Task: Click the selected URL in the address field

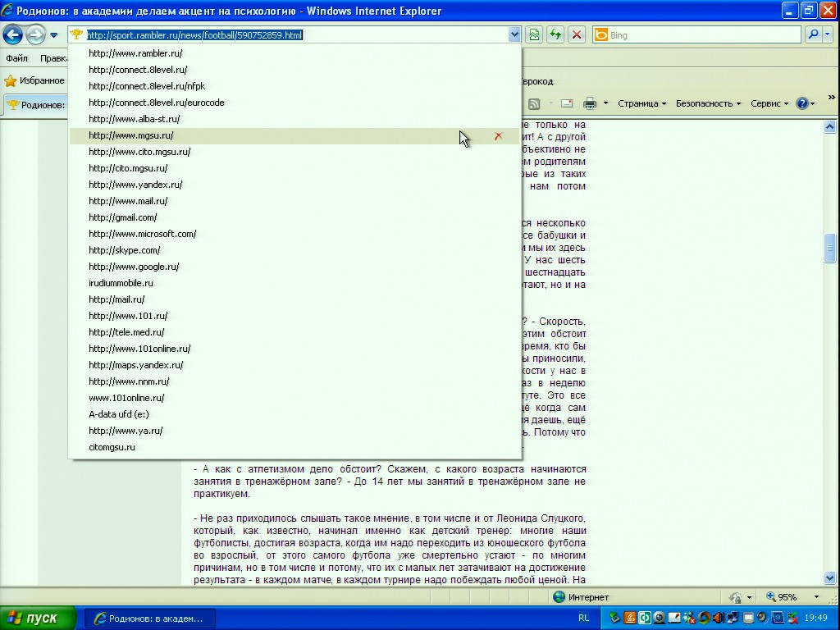Action: point(195,35)
